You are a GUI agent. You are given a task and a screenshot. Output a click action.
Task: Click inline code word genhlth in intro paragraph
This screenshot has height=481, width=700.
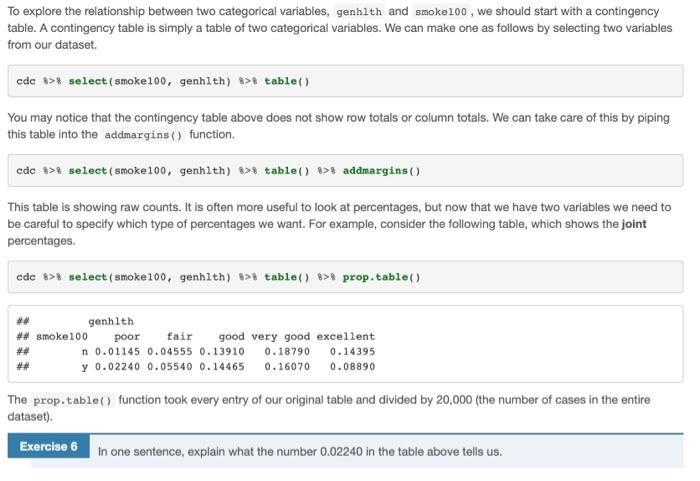[x=358, y=12]
